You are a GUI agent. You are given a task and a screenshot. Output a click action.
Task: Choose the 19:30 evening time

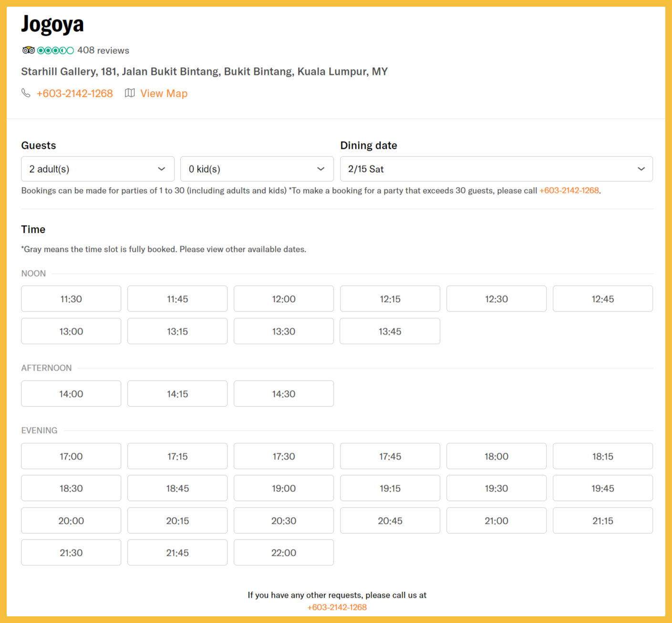[496, 488]
